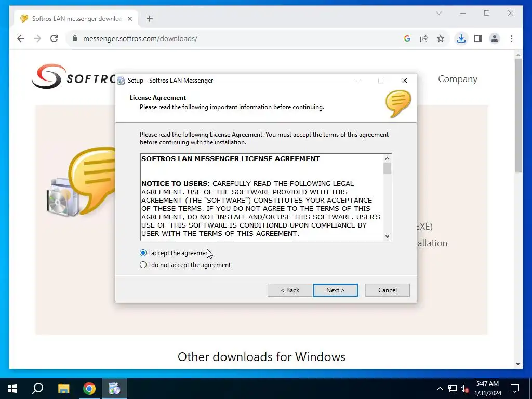This screenshot has height=399, width=532.
Task: Open the Windows notification center icon
Action: [515, 389]
